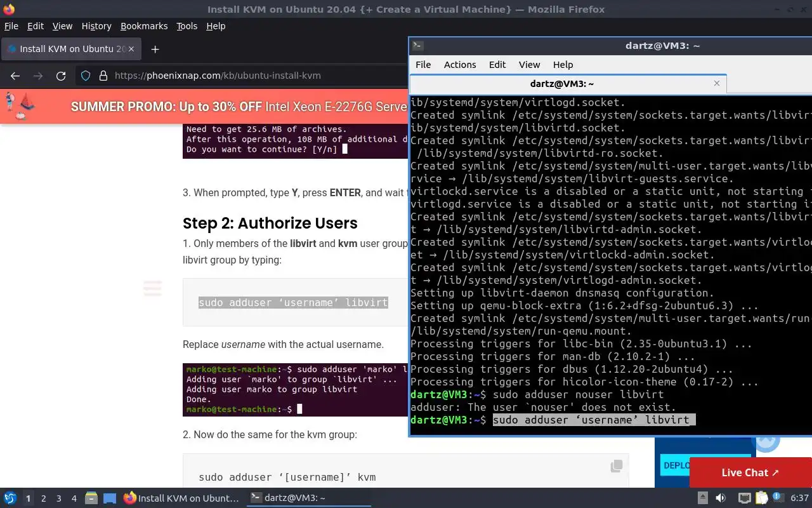
Task: Switch to virtual desktop 1
Action: tap(28, 498)
